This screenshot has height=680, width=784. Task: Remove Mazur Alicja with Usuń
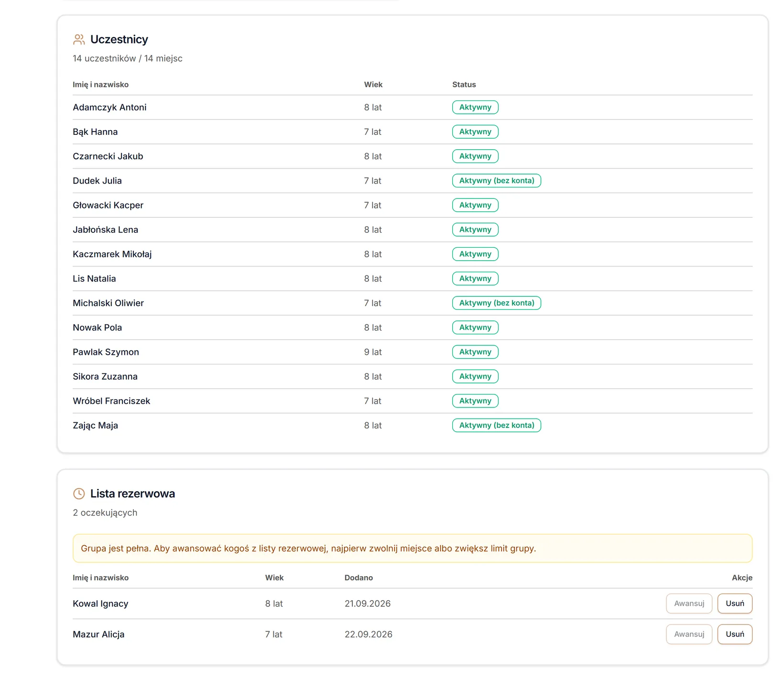click(x=735, y=634)
